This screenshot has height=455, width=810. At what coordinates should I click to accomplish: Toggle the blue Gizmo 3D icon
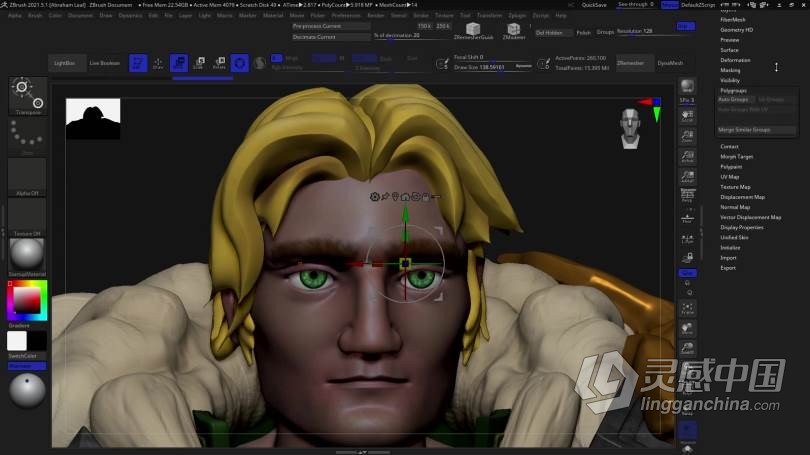(x=240, y=63)
